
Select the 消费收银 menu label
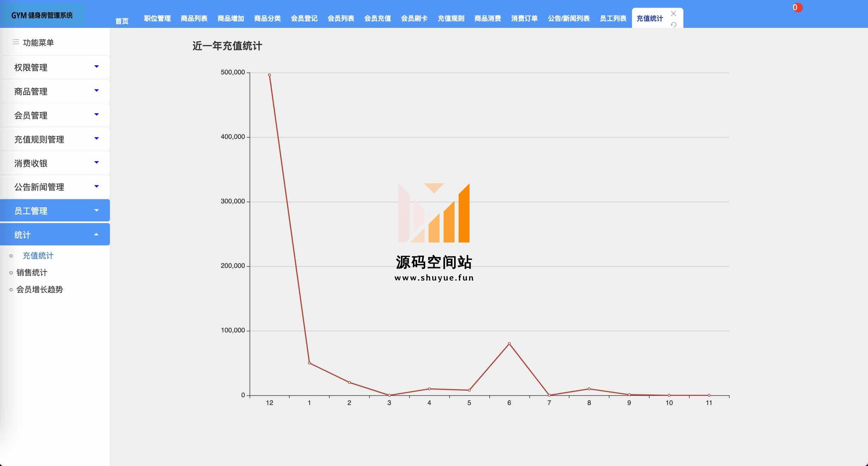31,163
